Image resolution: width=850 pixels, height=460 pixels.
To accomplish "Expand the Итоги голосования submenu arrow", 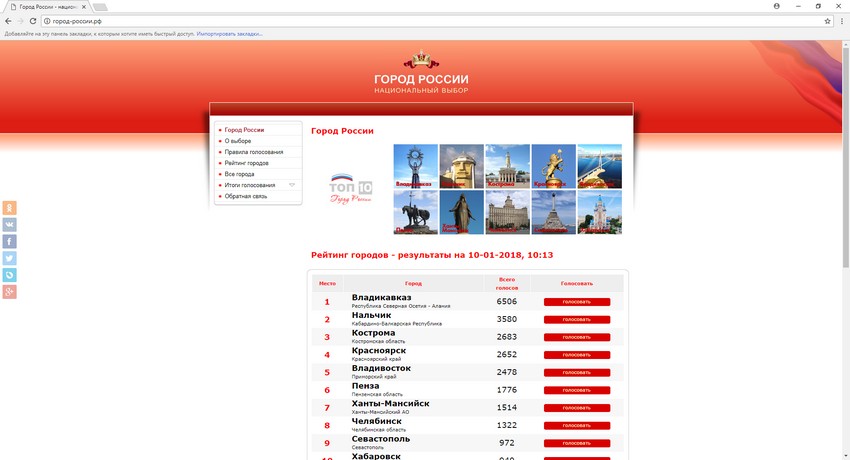I will (292, 185).
